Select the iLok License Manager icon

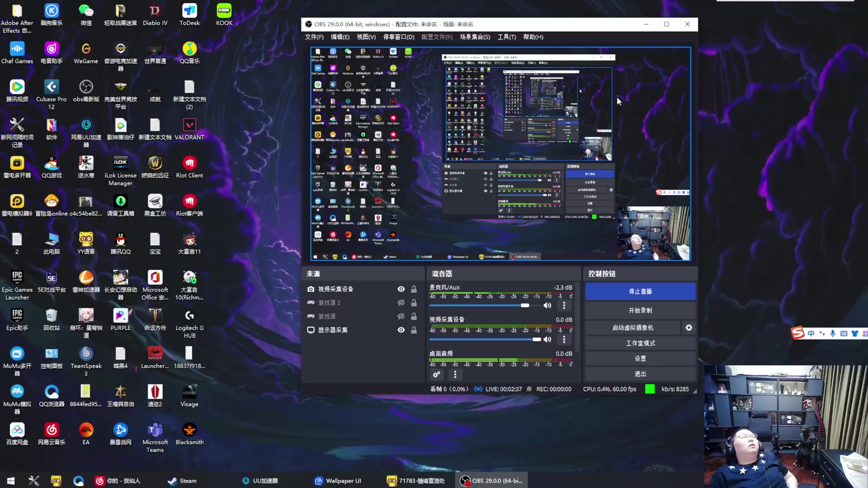coord(120,171)
